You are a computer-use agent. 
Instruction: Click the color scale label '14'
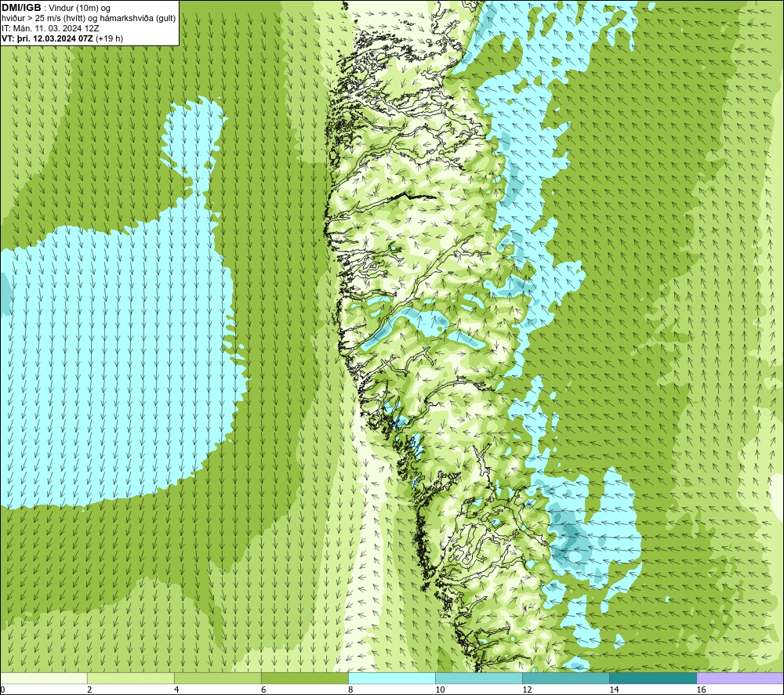coord(614,690)
